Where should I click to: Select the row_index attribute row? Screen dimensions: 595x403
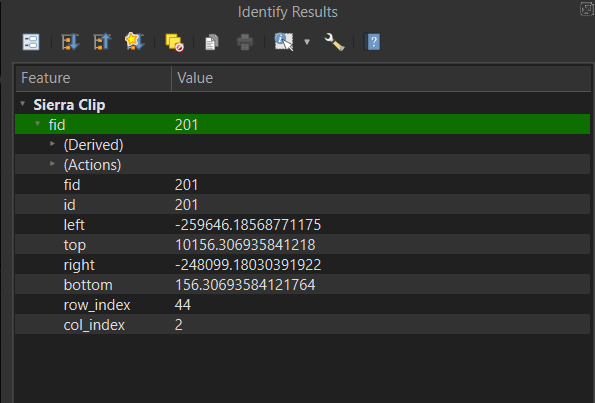302,305
